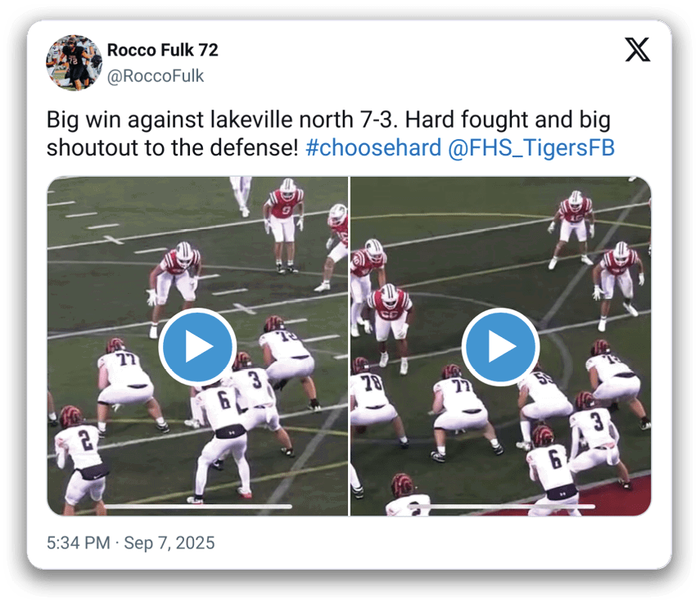Screen dimensions: 700x604
Task: Seek the left video progress bar
Action: 197,507
